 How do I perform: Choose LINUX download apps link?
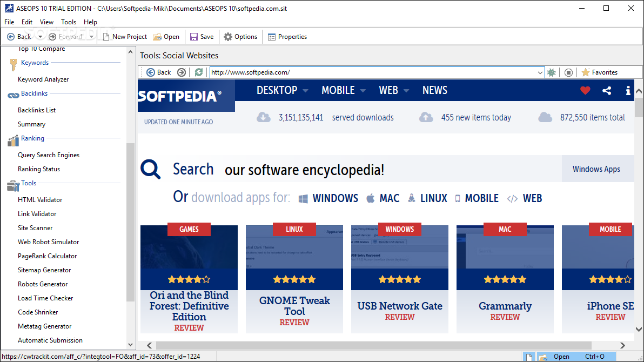click(x=427, y=198)
